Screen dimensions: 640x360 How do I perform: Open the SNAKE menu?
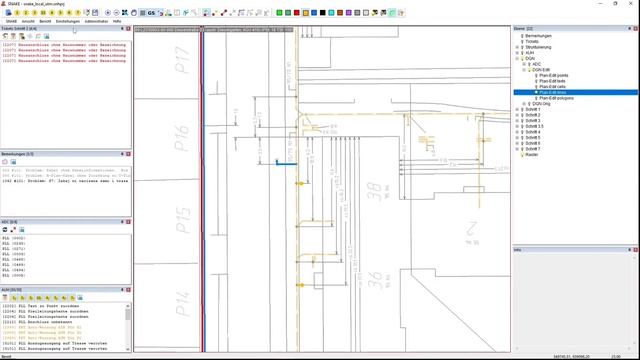tap(11, 21)
